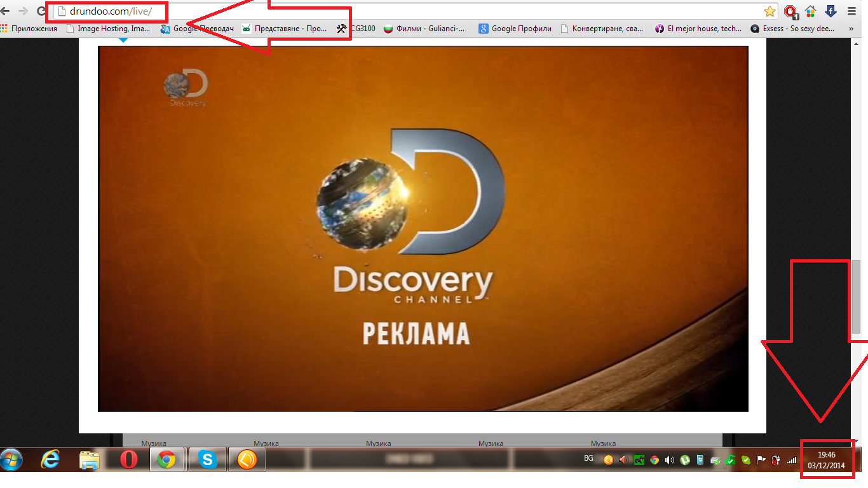Launch Internet Explorer from the taskbar
This screenshot has height=488, width=868.
click(50, 459)
